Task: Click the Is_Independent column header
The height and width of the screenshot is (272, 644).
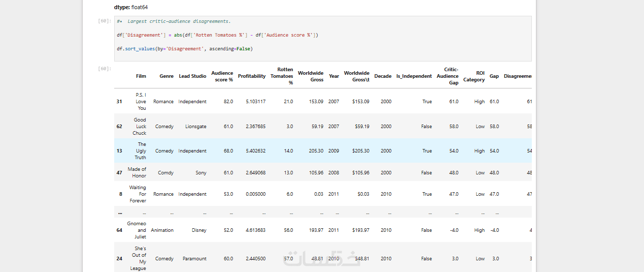Action: (x=414, y=76)
